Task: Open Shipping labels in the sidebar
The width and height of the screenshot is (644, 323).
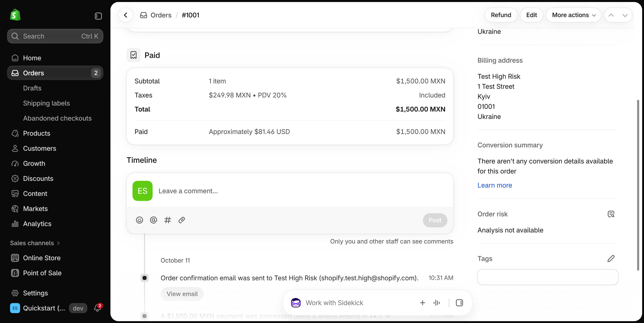Action: (x=46, y=103)
